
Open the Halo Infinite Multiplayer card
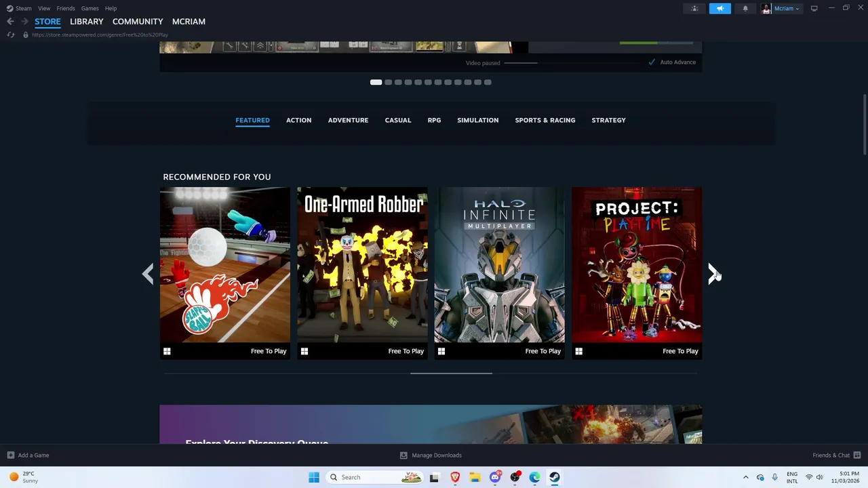[499, 273]
